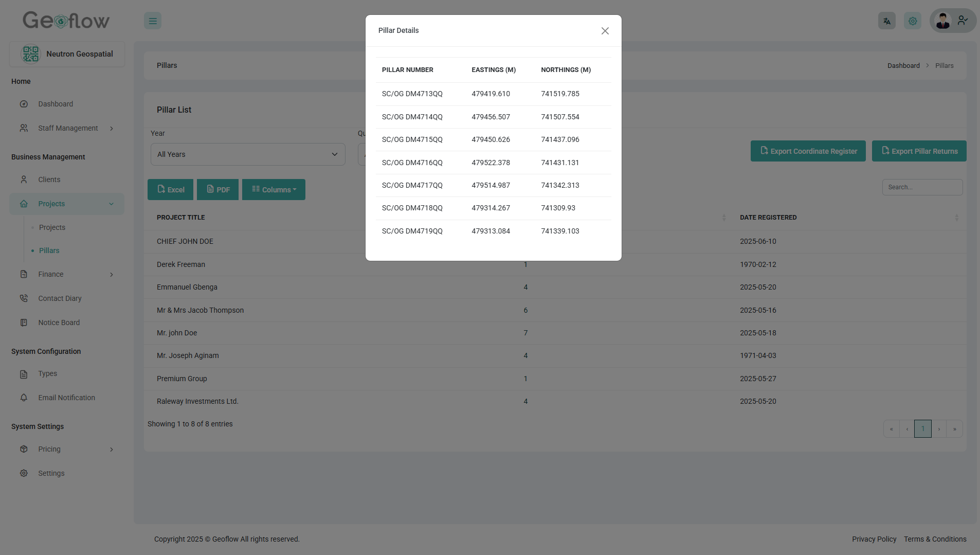Click Export Pillar Returns button
The image size is (980, 555).
(x=919, y=151)
